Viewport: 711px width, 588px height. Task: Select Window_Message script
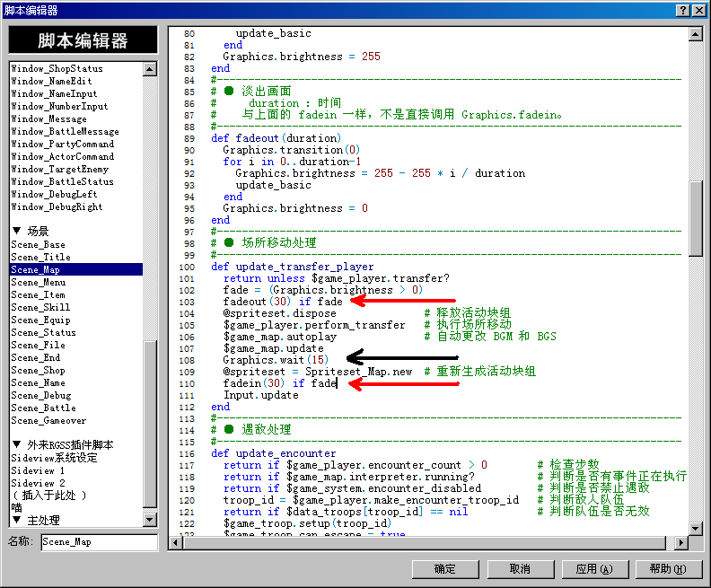[49, 119]
